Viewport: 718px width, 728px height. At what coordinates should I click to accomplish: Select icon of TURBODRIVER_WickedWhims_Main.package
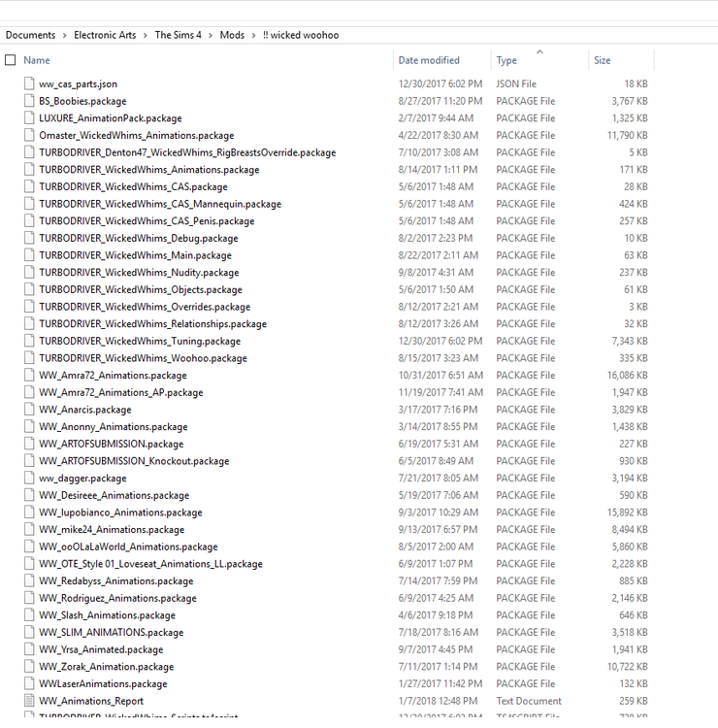click(x=29, y=255)
